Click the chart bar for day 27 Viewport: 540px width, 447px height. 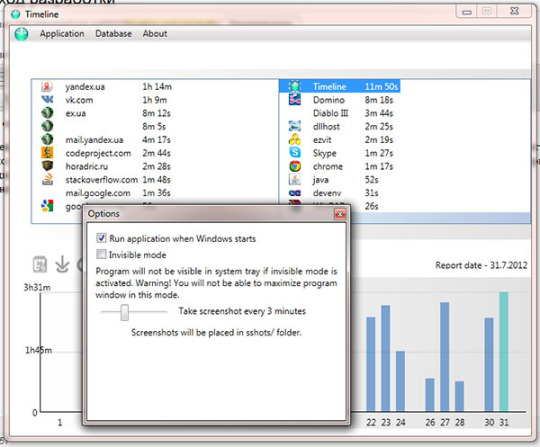445,357
